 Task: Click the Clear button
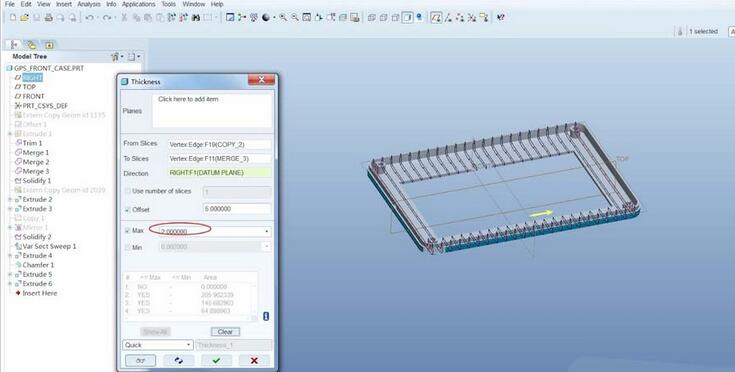pyautogui.click(x=225, y=332)
